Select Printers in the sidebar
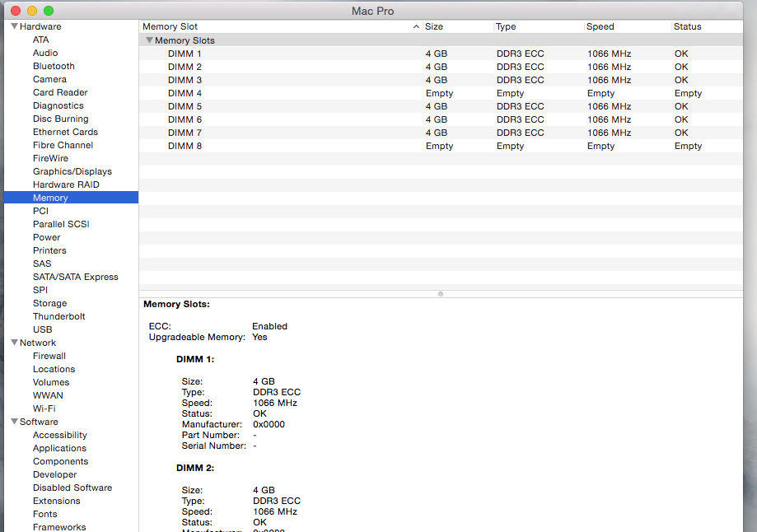Screen dimensions: 757x532 tap(49, 250)
